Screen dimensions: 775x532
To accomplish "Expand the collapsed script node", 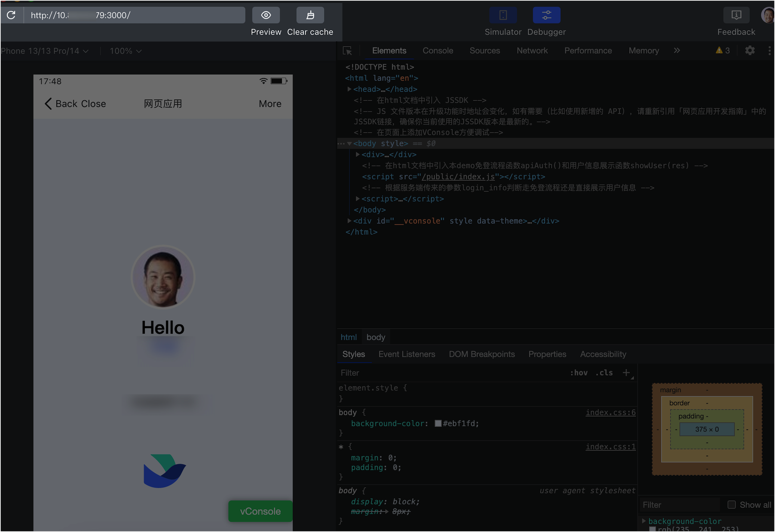I will tap(358, 199).
